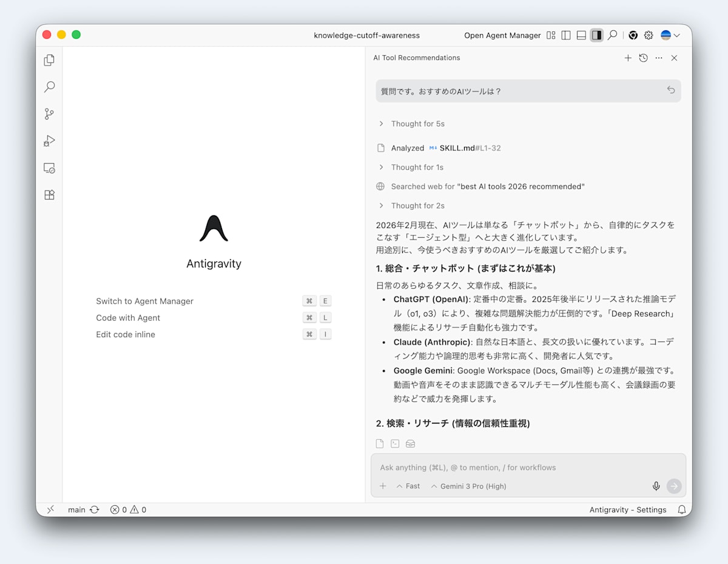This screenshot has height=564, width=728.
Task: Click 'Edit code inline'
Action: point(126,334)
